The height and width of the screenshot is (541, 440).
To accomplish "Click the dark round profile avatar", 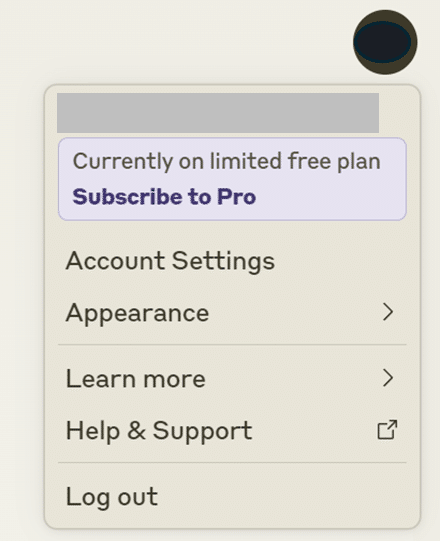I will (x=385, y=42).
